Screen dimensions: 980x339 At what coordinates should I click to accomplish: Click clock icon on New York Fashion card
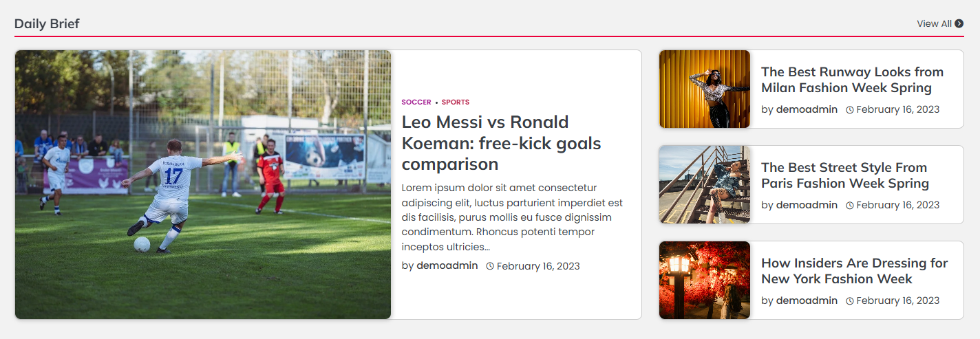pyautogui.click(x=849, y=301)
